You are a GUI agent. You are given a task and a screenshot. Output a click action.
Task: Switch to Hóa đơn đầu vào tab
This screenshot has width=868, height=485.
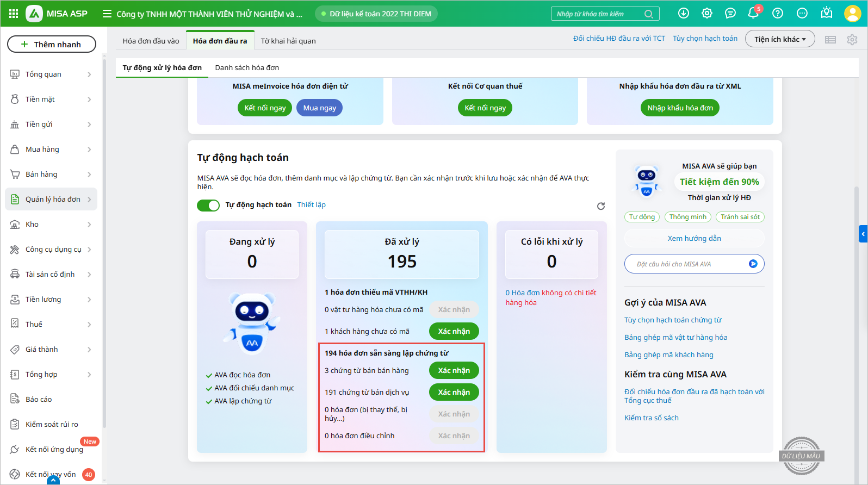[151, 41]
